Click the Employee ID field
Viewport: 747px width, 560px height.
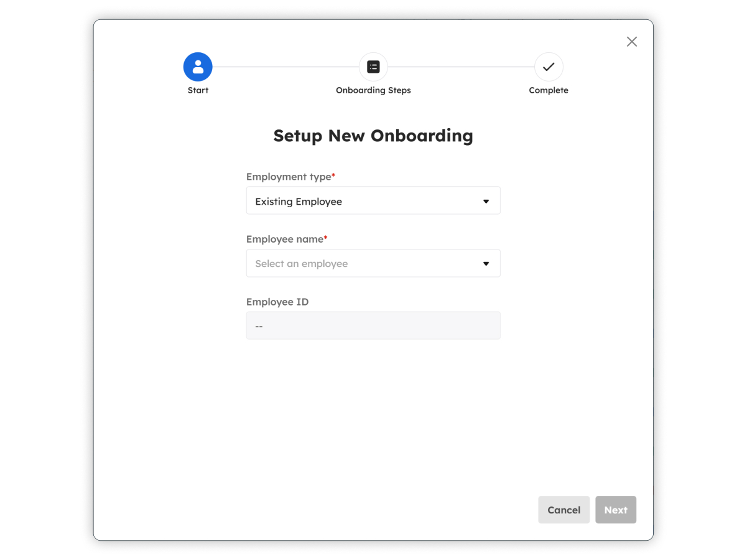point(373,325)
